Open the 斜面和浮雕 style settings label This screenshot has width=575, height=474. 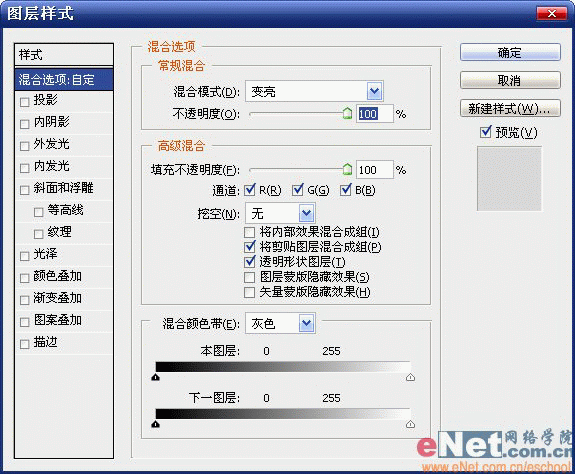[63, 188]
